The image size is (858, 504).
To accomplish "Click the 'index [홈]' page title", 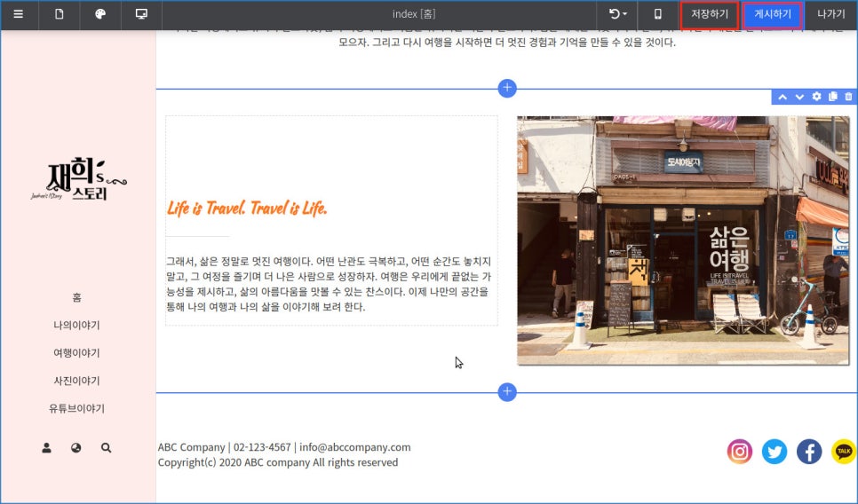I will coord(414,14).
